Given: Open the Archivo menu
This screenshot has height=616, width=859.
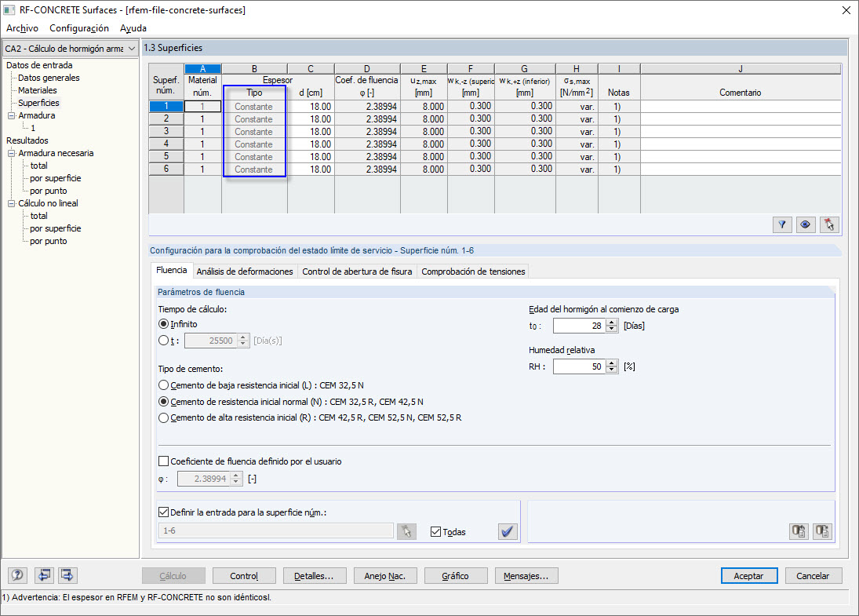Looking at the screenshot, I should pos(22,28).
